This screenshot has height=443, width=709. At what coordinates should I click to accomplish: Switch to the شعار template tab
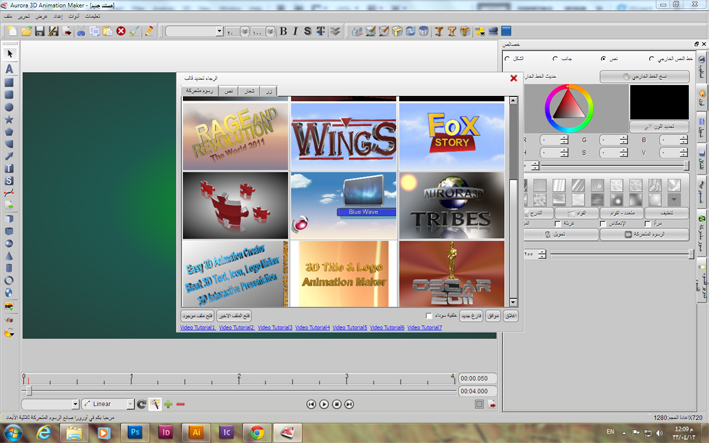pyautogui.click(x=249, y=91)
